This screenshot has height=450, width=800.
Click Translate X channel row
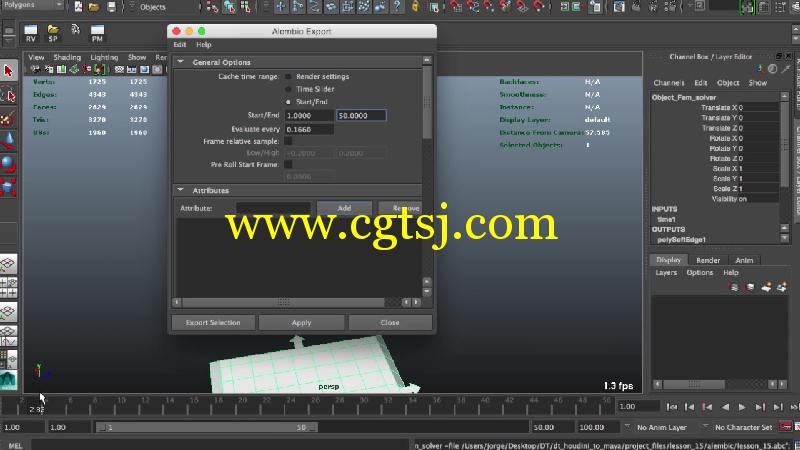click(715, 108)
